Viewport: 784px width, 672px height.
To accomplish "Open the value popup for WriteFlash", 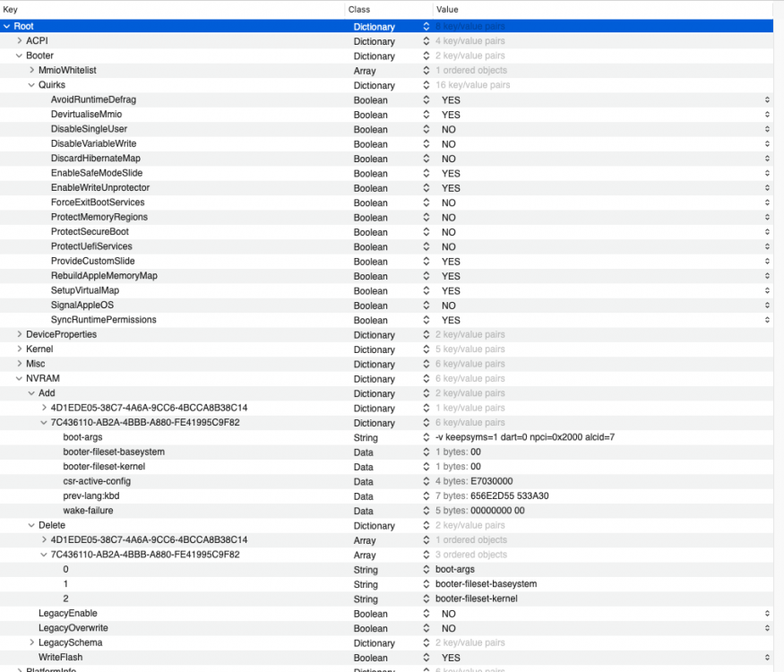I will (x=767, y=658).
